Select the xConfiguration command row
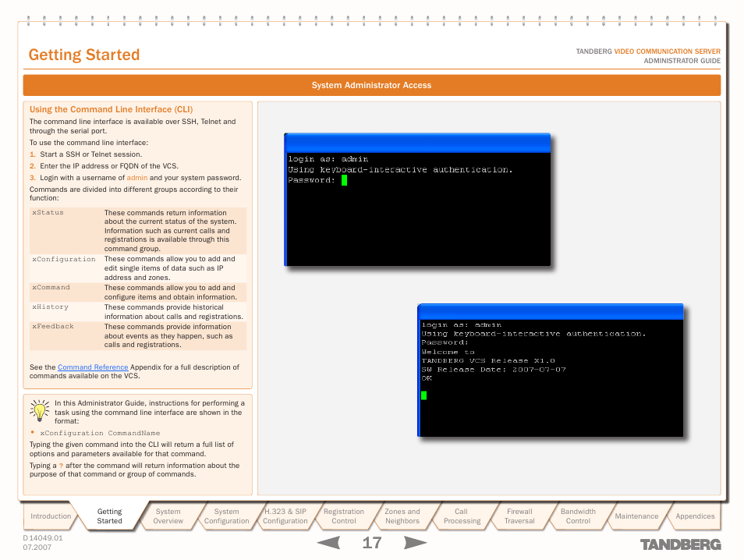744x560 pixels. tap(138, 268)
